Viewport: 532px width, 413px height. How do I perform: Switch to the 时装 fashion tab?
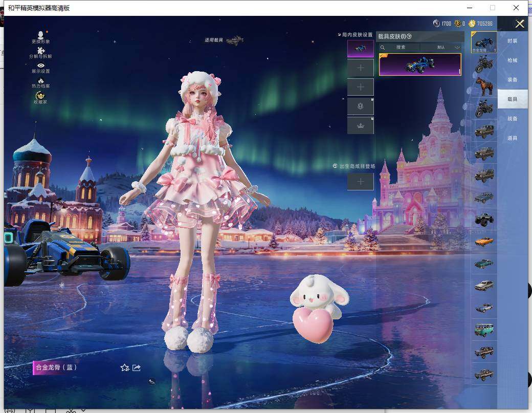(x=513, y=41)
